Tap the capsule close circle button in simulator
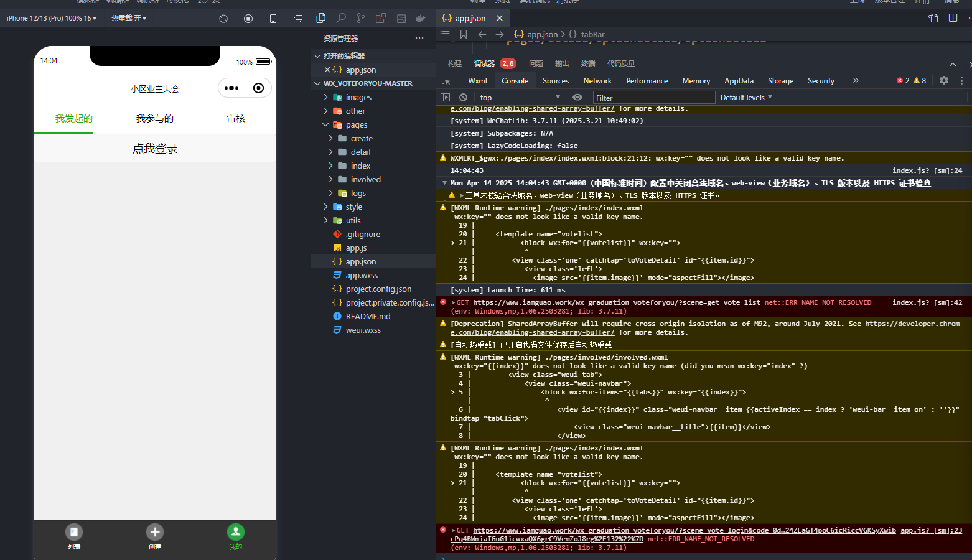 (x=258, y=88)
